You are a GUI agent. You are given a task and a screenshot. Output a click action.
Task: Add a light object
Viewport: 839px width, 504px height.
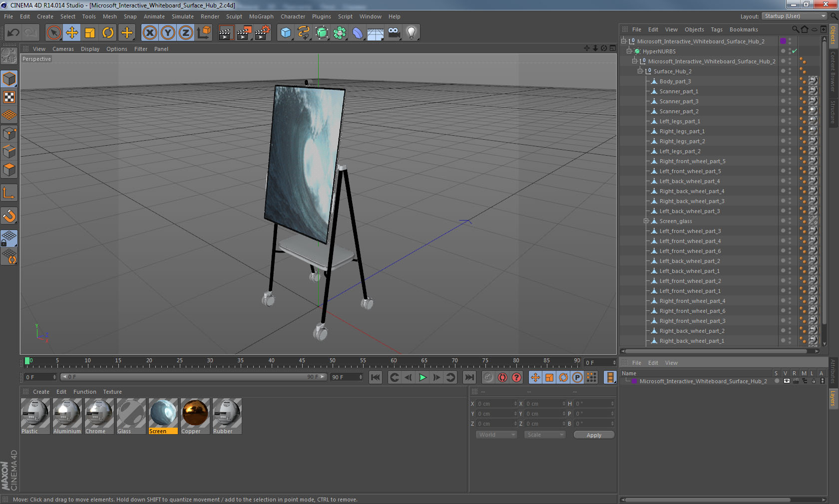coord(411,33)
